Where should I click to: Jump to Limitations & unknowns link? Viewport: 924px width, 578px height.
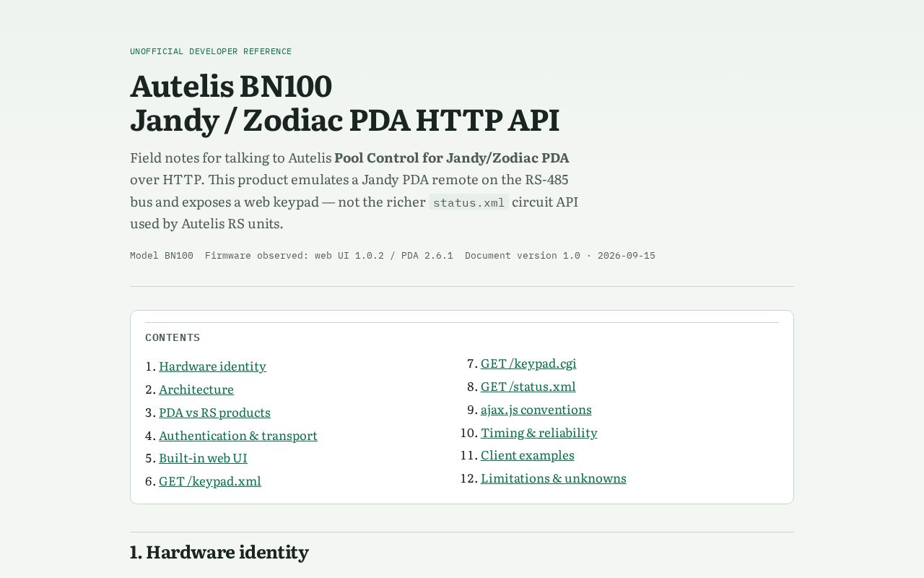(554, 478)
